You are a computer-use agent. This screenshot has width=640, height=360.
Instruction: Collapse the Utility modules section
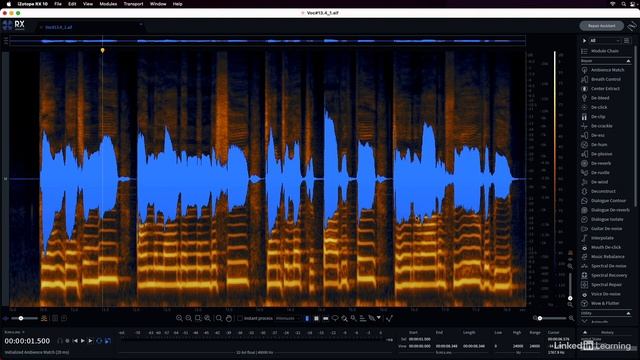[629, 313]
